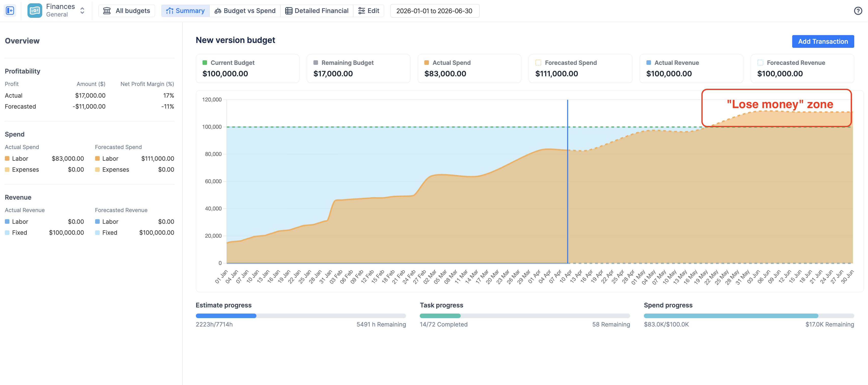The image size is (868, 385).
Task: Open the Edit budget view
Action: coord(373,11)
